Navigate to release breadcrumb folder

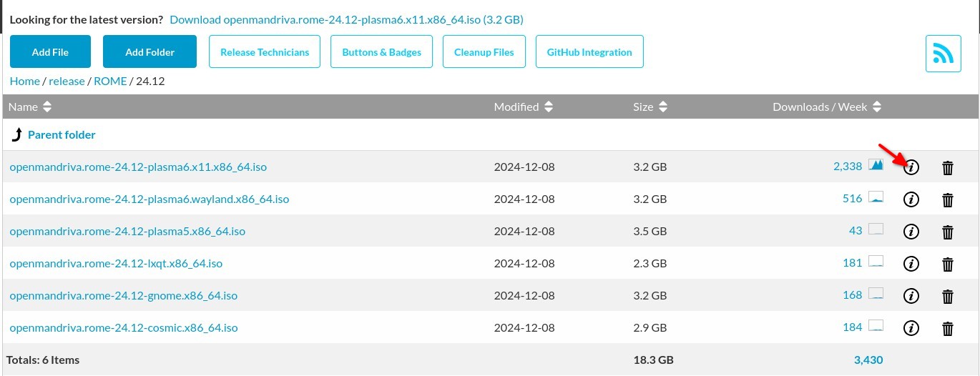[67, 81]
